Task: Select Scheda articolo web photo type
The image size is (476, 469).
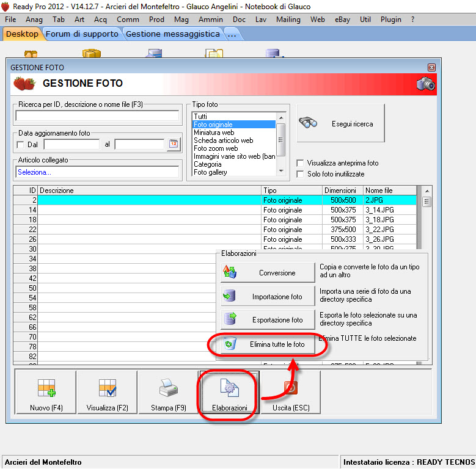Action: 234,140
